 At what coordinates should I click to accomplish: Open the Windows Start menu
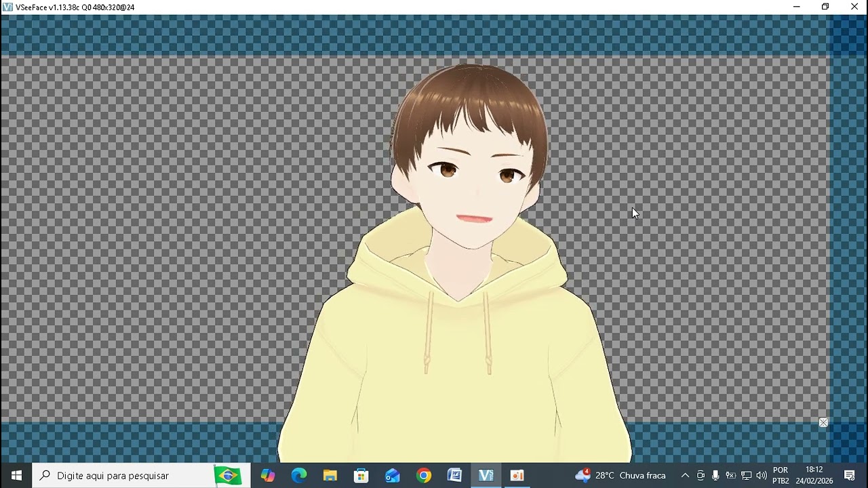[x=16, y=476]
